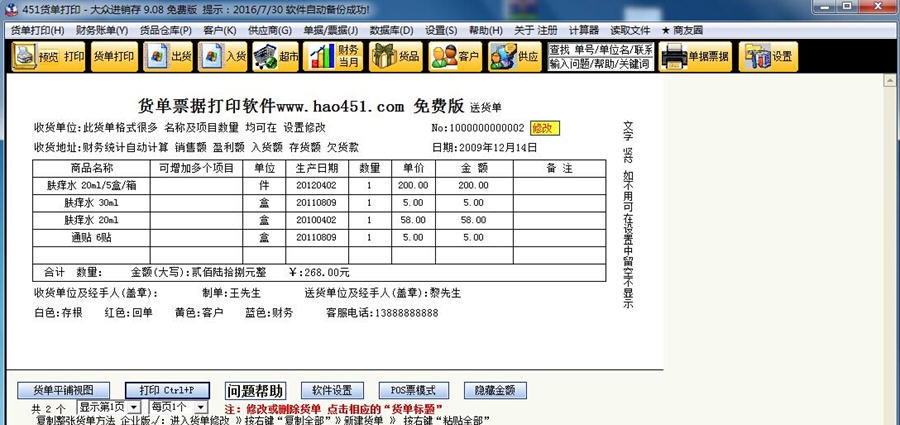Screen dimensions: 900x425
Task: Click the 金额(大写):贰佰陆拾捌元整 text
Action: pos(199,272)
